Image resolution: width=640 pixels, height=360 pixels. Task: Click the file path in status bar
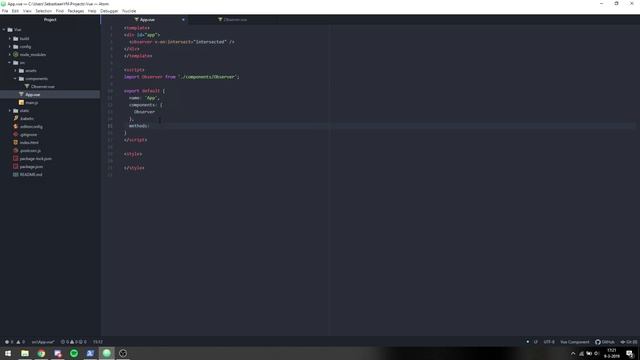tap(43, 342)
